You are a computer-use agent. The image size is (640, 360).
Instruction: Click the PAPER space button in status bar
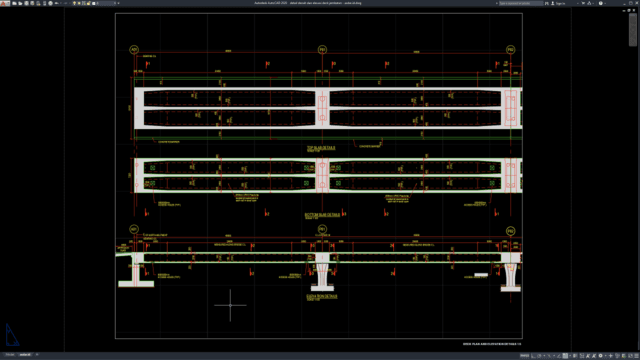[x=524, y=356]
